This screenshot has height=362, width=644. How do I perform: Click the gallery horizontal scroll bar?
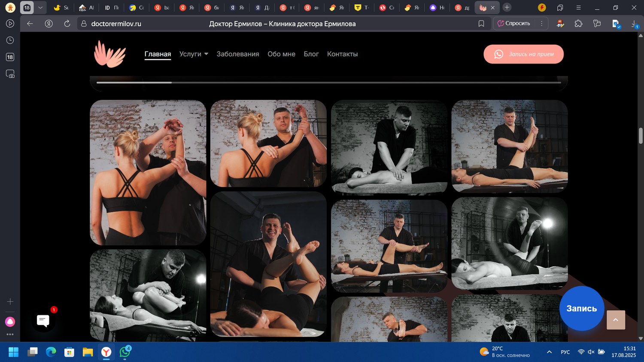coord(328,82)
